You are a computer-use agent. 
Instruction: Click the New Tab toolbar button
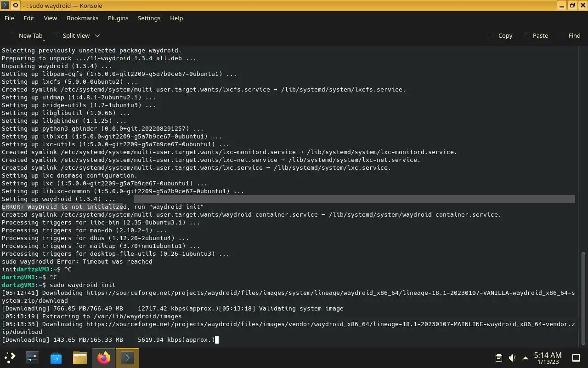(26, 35)
